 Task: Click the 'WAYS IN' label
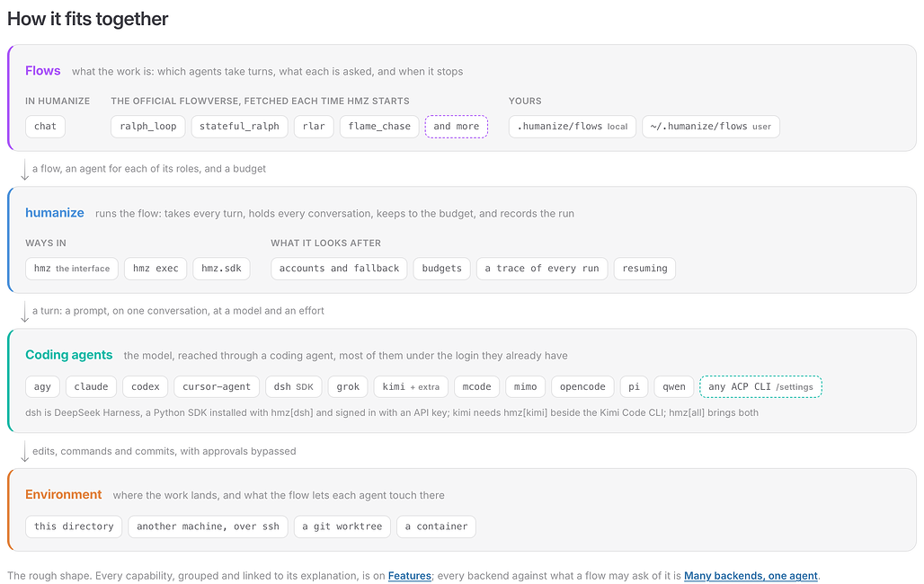coord(46,243)
